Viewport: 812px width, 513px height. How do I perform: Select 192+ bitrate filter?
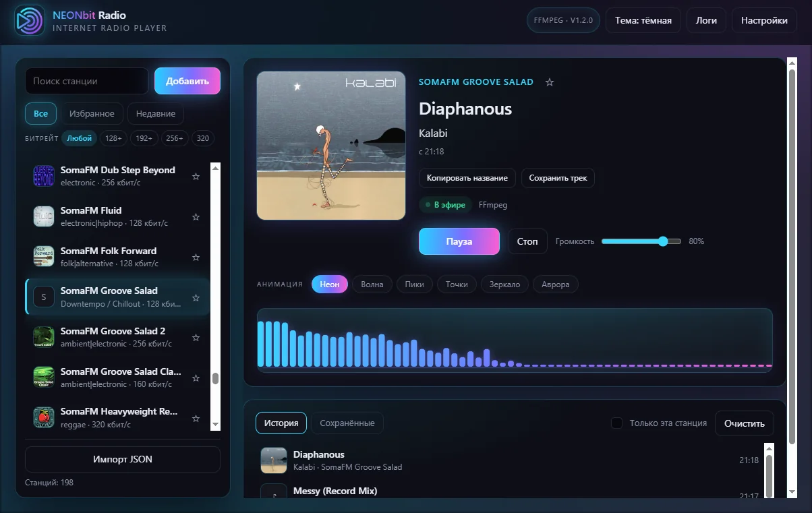tap(144, 138)
